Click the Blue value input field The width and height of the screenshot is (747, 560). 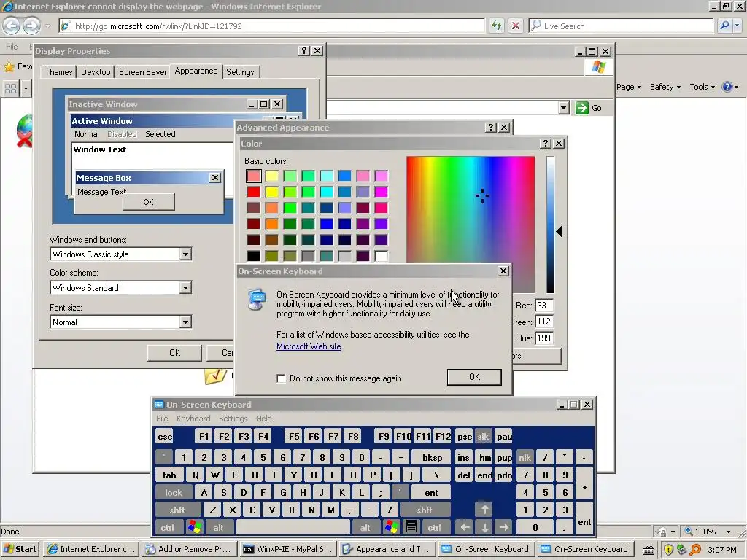[543, 338]
